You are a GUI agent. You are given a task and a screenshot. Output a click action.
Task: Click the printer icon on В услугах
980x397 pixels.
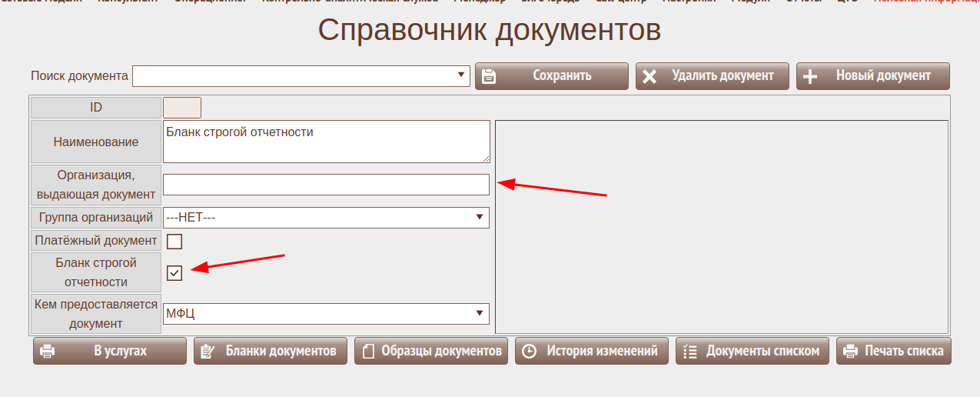tap(47, 352)
